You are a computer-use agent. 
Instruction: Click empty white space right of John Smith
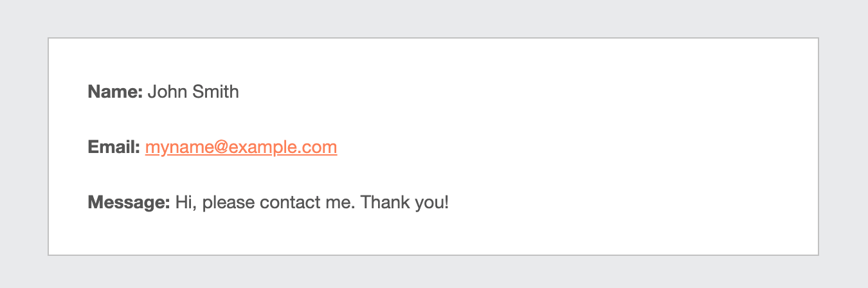click(514, 92)
